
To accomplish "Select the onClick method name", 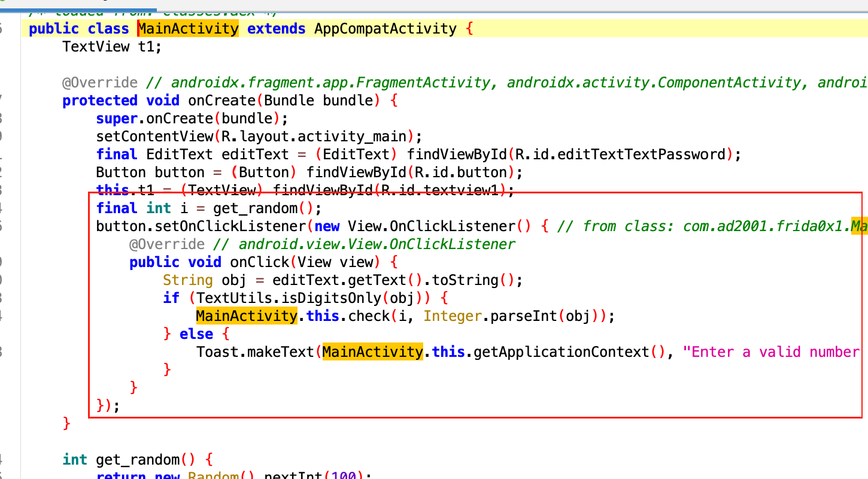I will tap(255, 262).
